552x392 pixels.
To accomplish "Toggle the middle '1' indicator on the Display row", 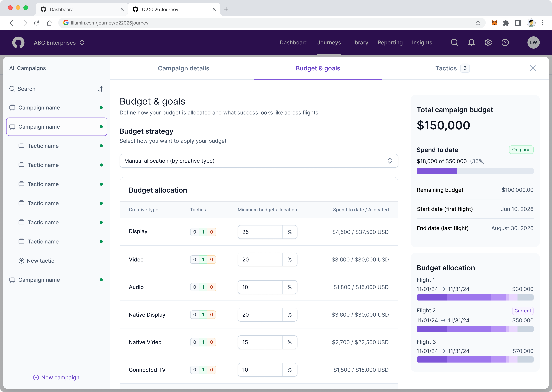I will pyautogui.click(x=203, y=232).
